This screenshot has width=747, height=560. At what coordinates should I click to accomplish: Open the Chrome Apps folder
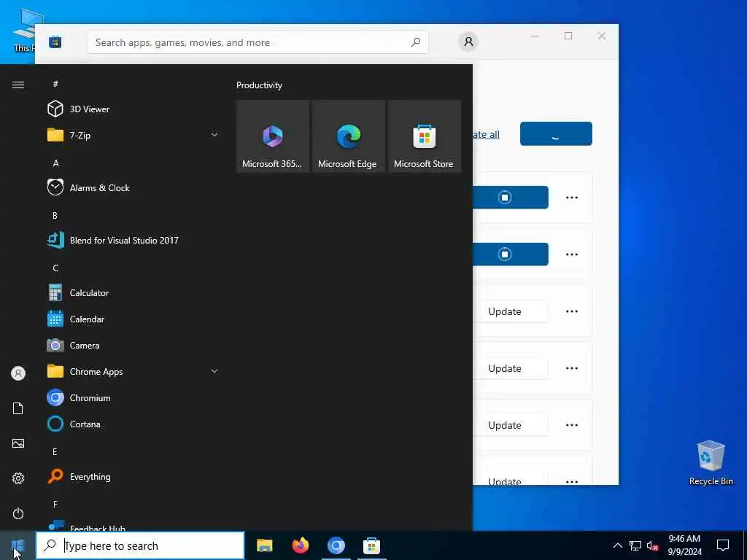[x=133, y=371]
